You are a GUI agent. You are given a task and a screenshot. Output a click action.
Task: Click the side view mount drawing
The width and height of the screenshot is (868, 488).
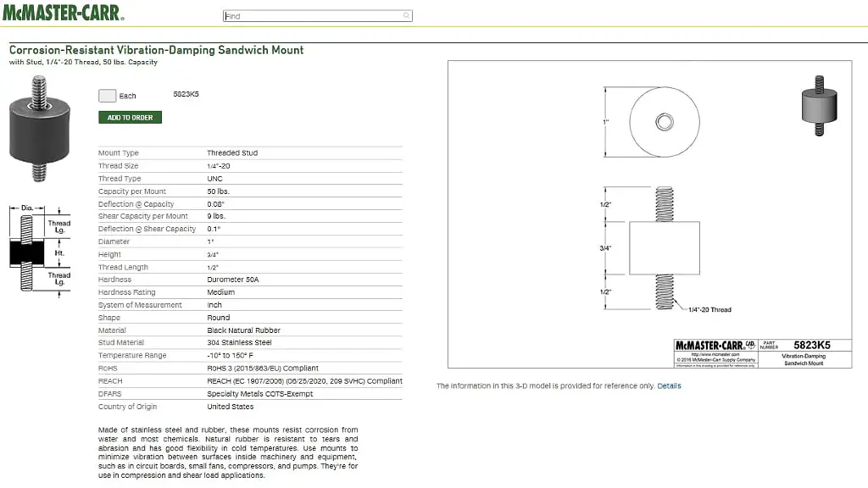[665, 248]
